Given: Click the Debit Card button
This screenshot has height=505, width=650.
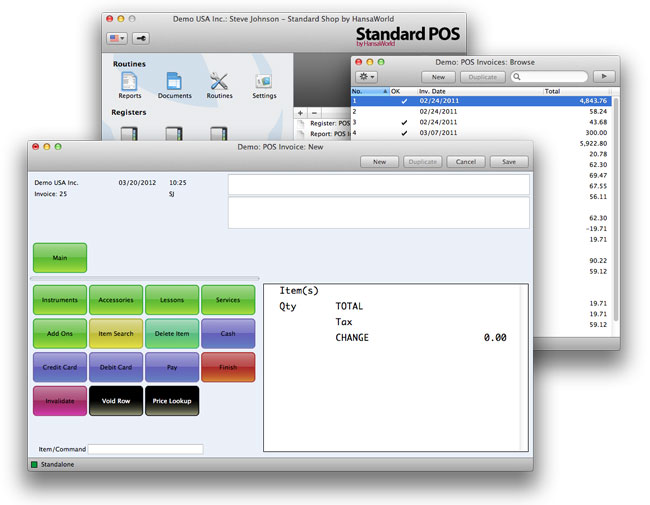Looking at the screenshot, I should (x=116, y=367).
